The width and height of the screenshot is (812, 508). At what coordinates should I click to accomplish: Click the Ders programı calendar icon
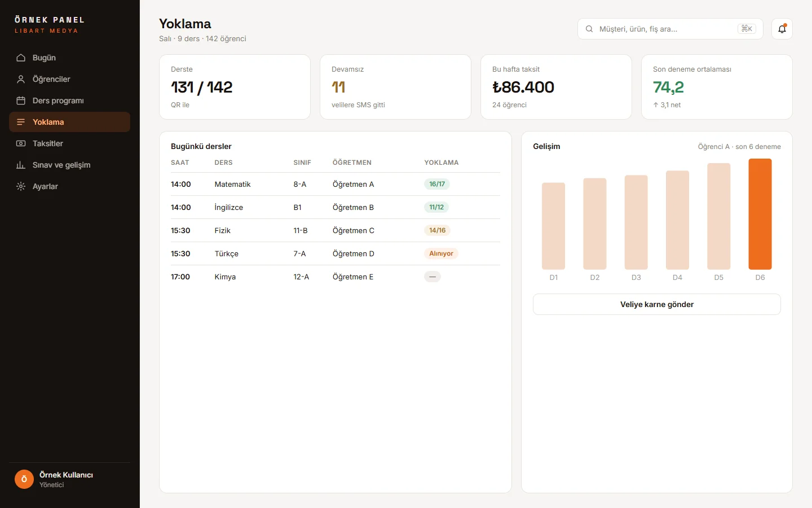21,100
